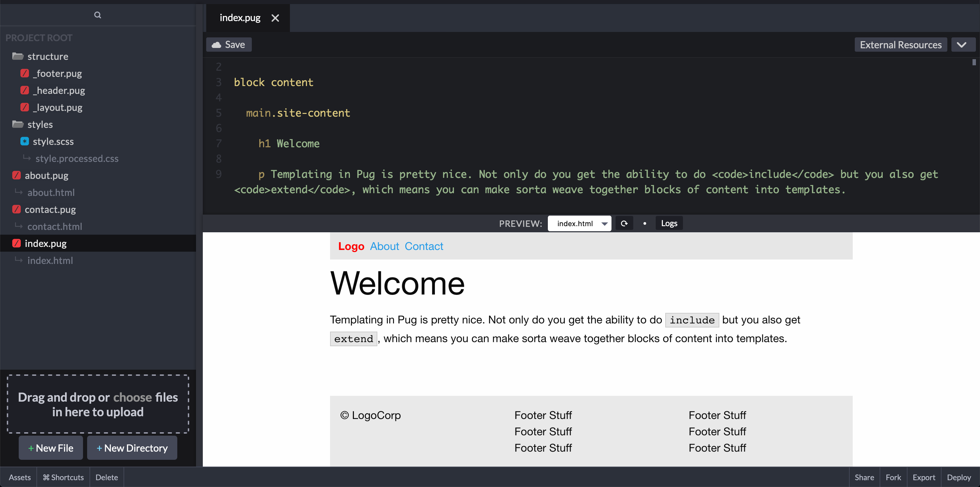This screenshot has height=487, width=980.
Task: Click the pug icon next to _footer.pug
Action: click(25, 73)
